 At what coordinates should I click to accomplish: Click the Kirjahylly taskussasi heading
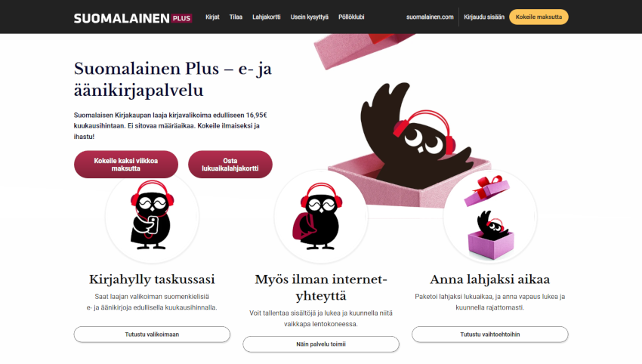tap(152, 279)
